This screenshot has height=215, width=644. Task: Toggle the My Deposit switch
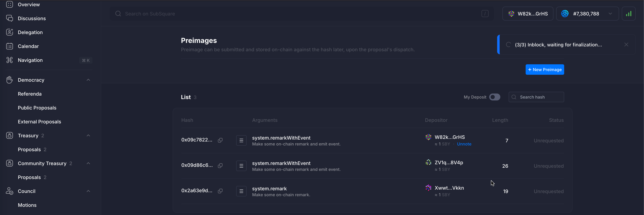[x=495, y=97]
